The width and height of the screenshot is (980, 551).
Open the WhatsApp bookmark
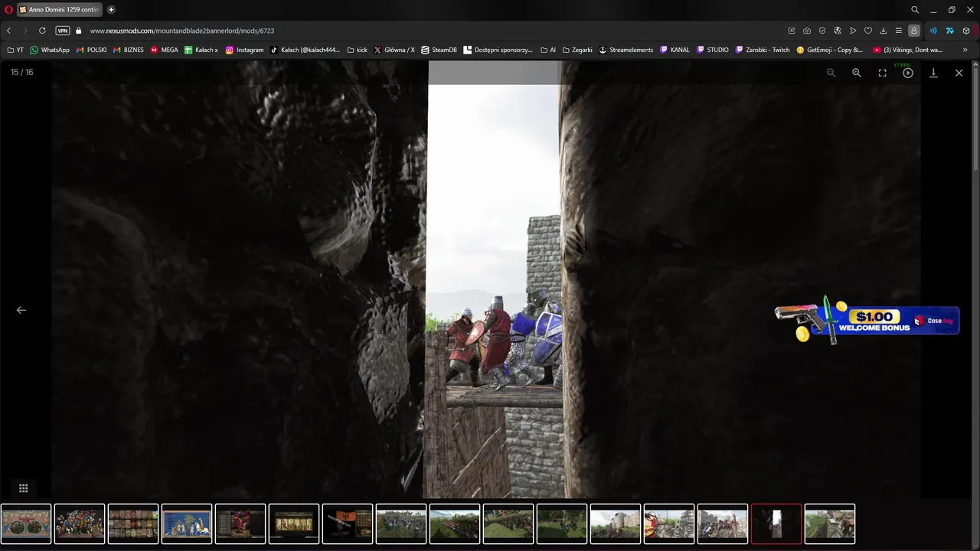pos(50,50)
